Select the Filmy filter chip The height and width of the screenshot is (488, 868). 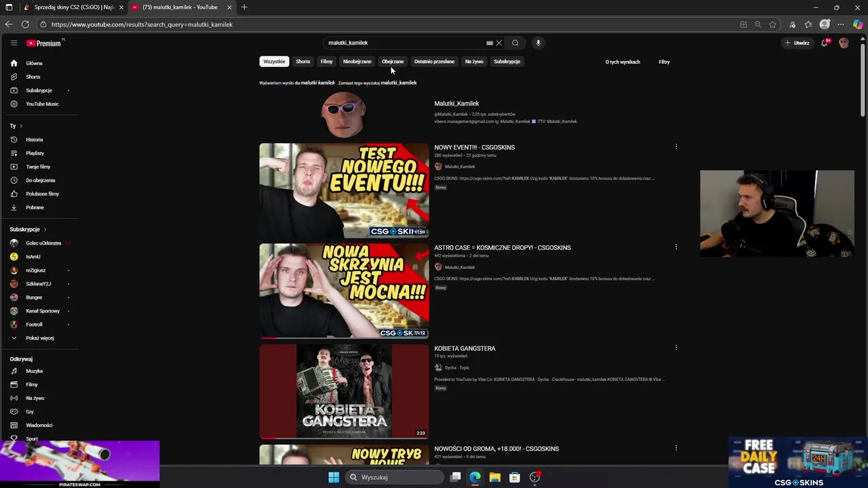(x=327, y=62)
